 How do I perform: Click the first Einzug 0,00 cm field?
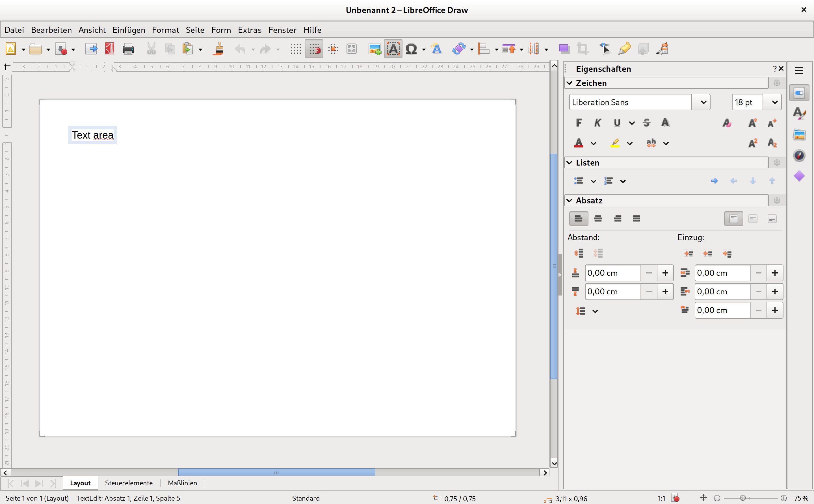[722, 273]
